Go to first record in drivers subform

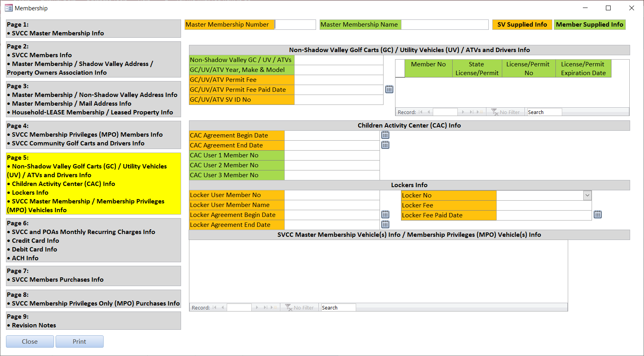[x=420, y=112]
